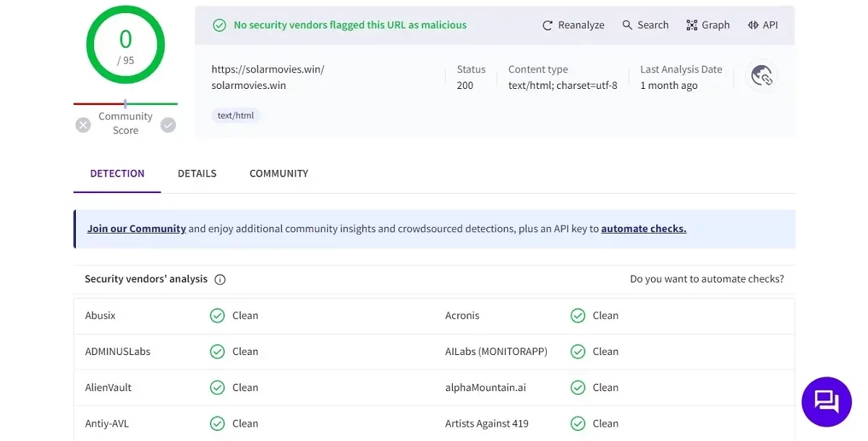Click the AILabs (MONITORAPP) Clean check icon

[x=577, y=351]
